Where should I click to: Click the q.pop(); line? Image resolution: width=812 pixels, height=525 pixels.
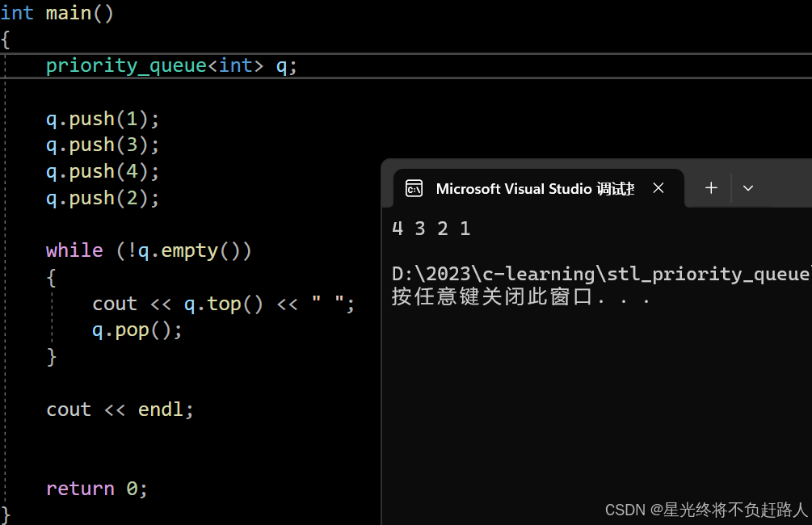pos(137,330)
